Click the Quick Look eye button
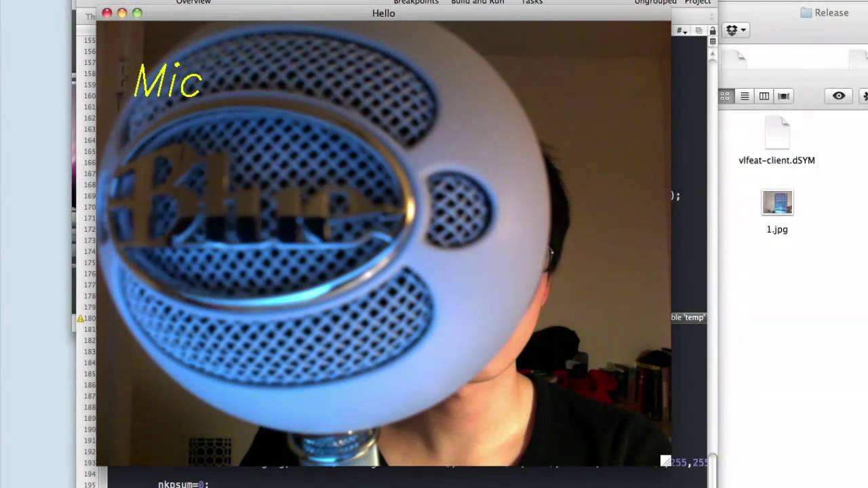This screenshot has width=868, height=488. (x=839, y=96)
